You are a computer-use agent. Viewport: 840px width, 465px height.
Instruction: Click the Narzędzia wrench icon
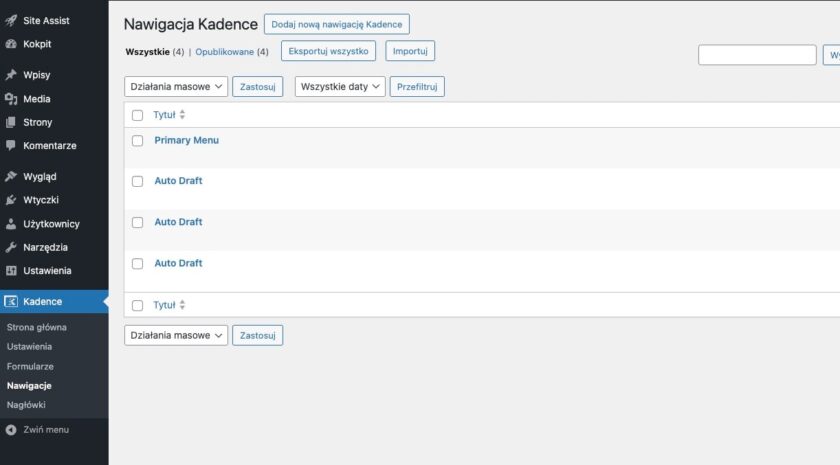pyautogui.click(x=11, y=247)
